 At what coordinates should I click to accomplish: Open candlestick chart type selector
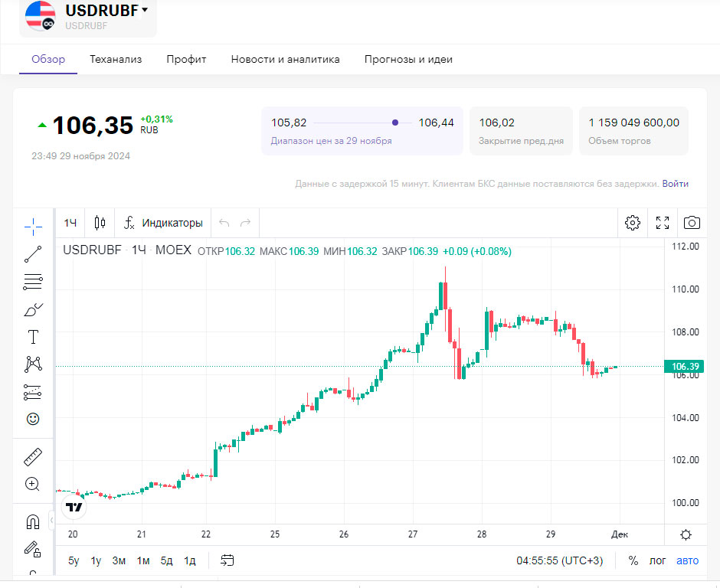pos(100,223)
